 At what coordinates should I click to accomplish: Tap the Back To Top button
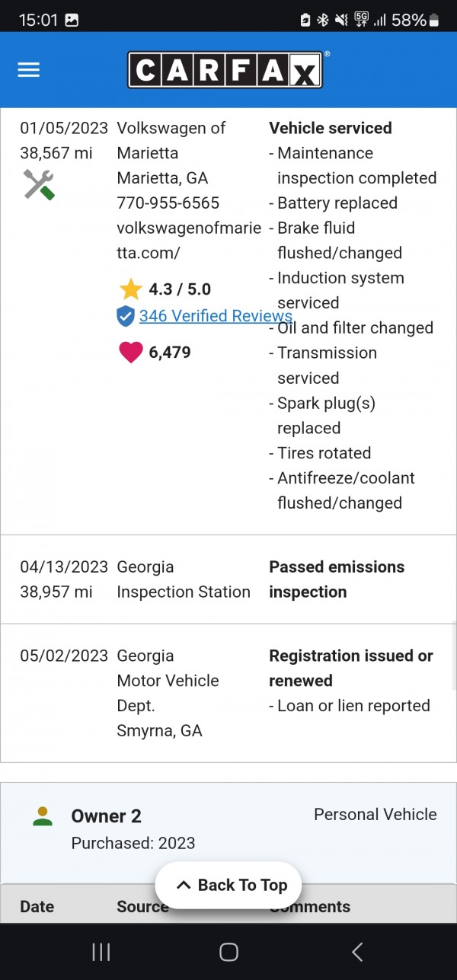click(x=228, y=885)
